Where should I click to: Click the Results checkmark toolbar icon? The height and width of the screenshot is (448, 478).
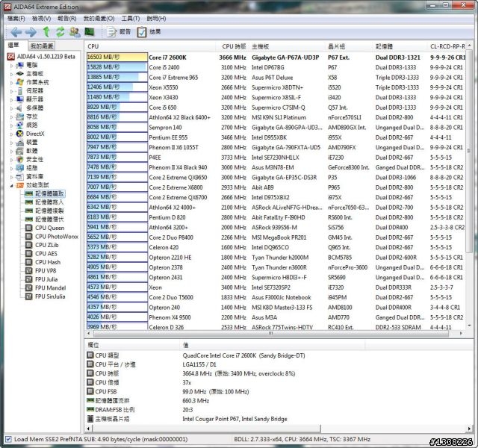point(142,32)
